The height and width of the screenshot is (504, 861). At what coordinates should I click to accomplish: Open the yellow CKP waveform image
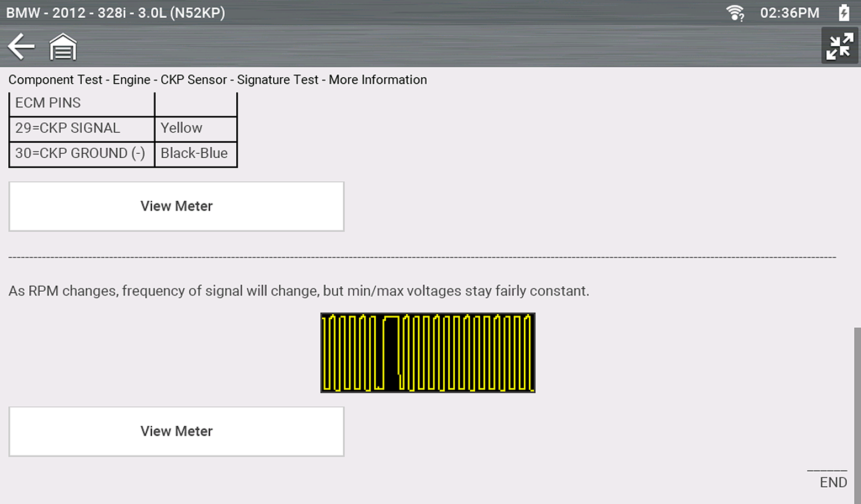428,353
